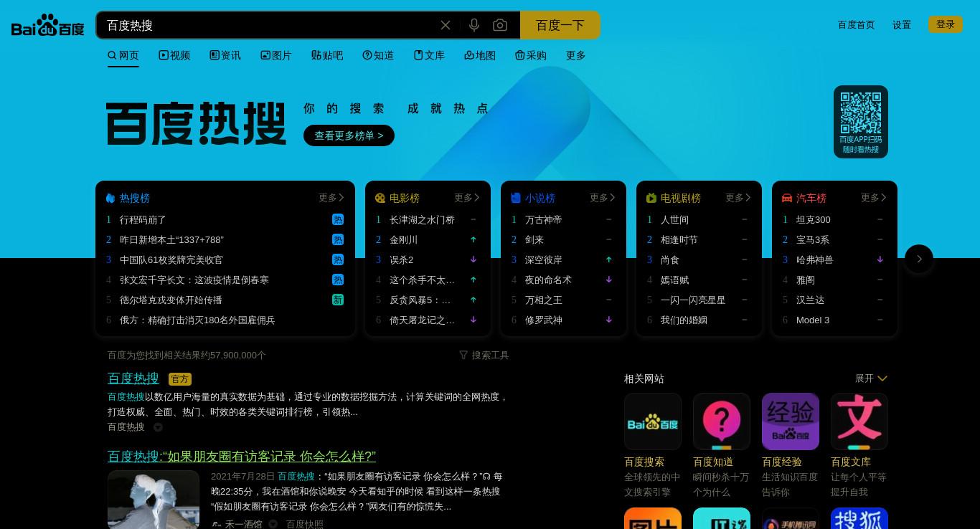Switch to the 地图 tab

pos(480,55)
